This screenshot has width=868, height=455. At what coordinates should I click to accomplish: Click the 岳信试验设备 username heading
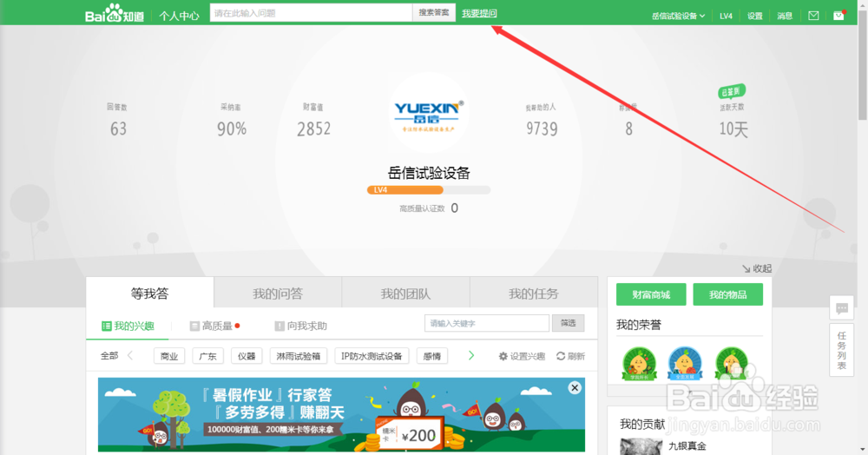tap(429, 174)
